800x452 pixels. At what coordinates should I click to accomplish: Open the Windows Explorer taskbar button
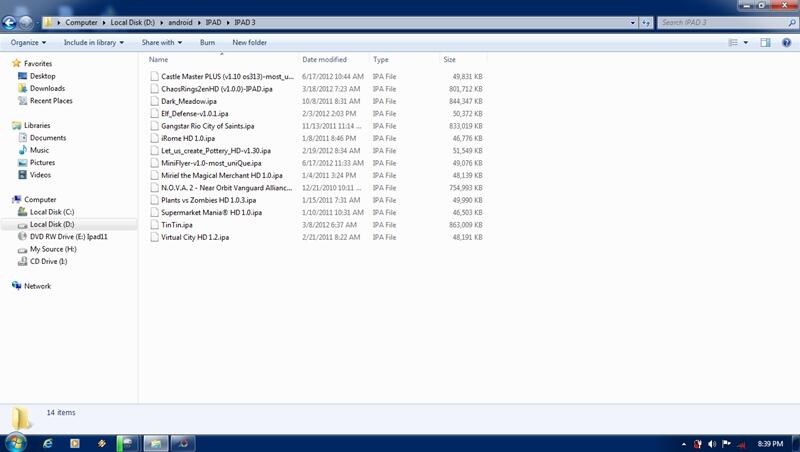coord(156,443)
